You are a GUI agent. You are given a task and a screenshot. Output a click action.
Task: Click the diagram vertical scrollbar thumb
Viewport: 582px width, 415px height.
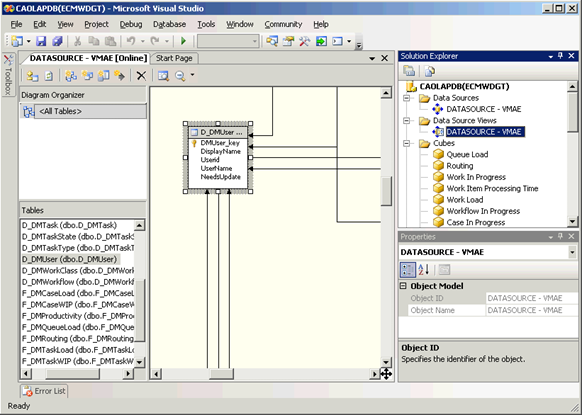pyautogui.click(x=386, y=191)
